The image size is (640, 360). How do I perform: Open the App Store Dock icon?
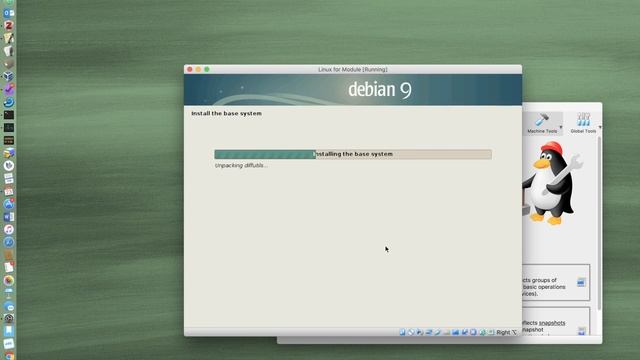(x=9, y=204)
